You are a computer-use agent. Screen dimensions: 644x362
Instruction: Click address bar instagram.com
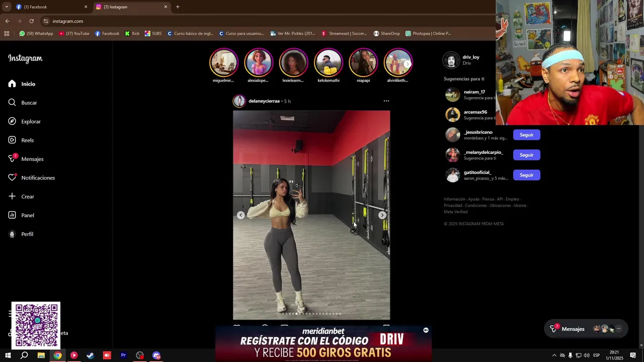[x=68, y=21]
